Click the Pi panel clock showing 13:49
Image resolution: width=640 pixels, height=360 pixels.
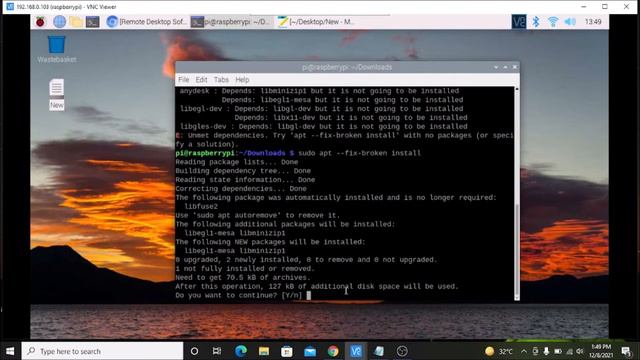point(593,22)
